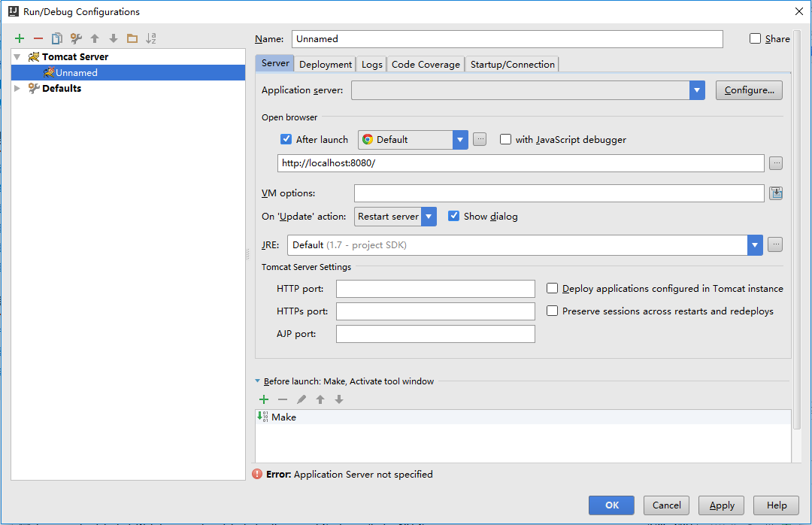Select the Tomcat Server node
The width and height of the screenshot is (812, 525).
pyautogui.click(x=75, y=57)
